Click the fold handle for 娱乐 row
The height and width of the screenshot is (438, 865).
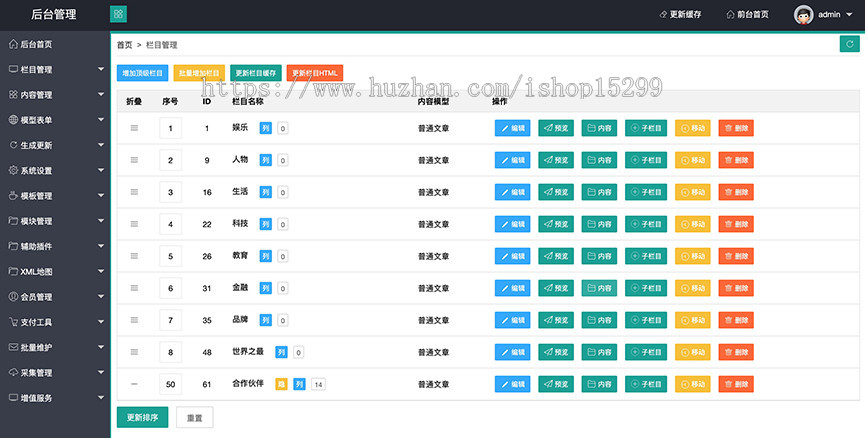(134, 128)
